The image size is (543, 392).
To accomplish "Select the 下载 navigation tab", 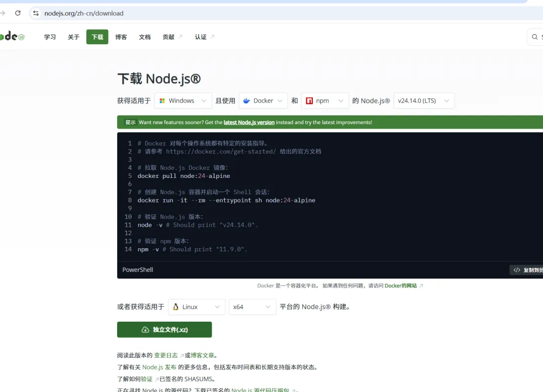I will point(98,37).
